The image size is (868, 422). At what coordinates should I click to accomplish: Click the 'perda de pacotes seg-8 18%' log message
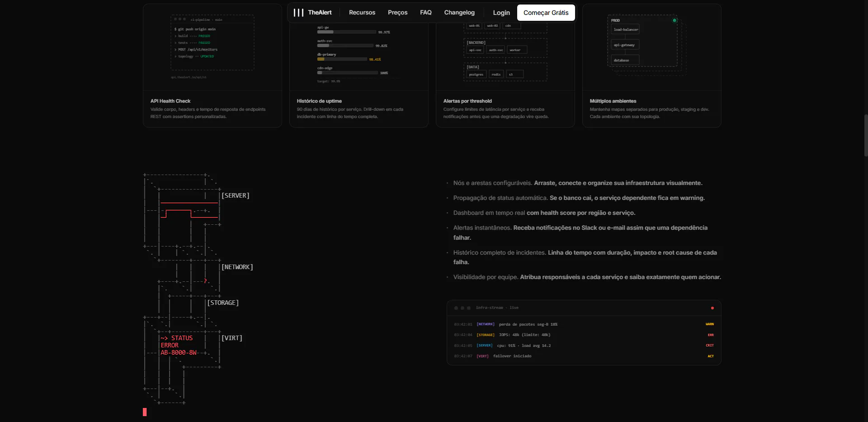coord(528,324)
